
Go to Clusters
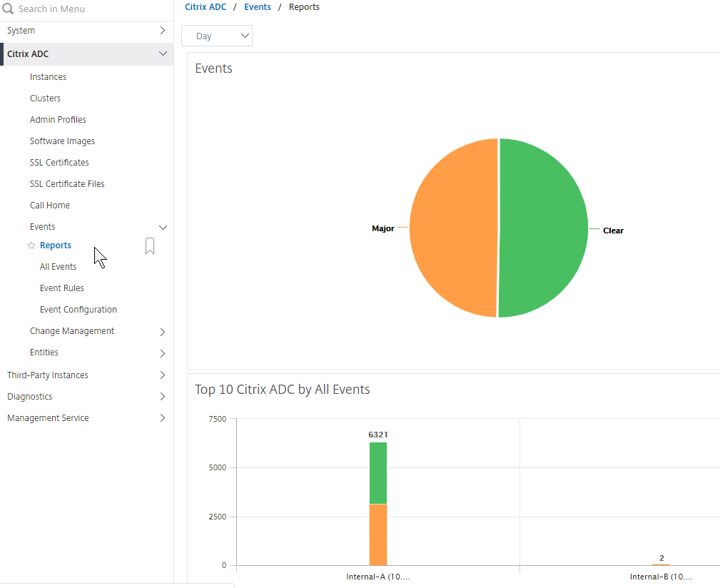click(x=46, y=98)
